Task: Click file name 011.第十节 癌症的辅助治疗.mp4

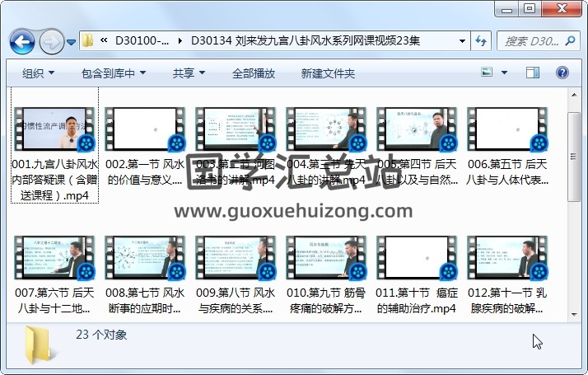Action: 417,300
